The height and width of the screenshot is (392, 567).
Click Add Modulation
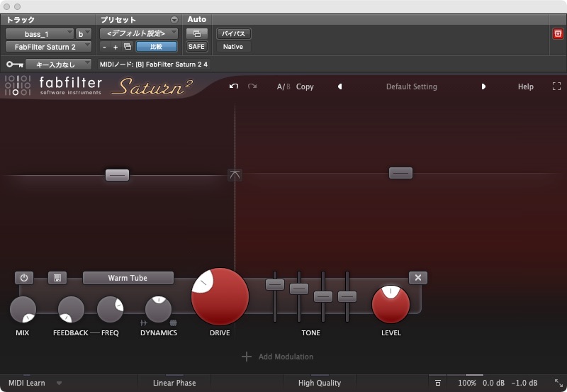[277, 357]
